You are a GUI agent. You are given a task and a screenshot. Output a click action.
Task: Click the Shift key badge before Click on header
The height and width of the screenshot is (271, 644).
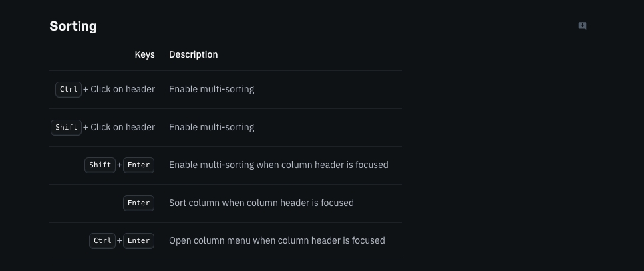(66, 127)
